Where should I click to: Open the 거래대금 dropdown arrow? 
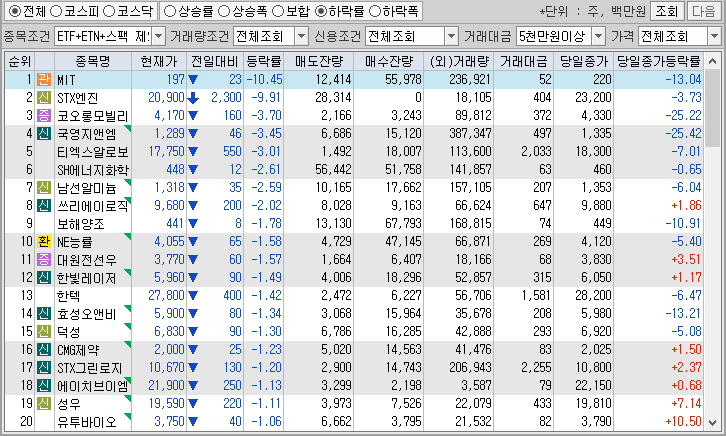tap(599, 36)
